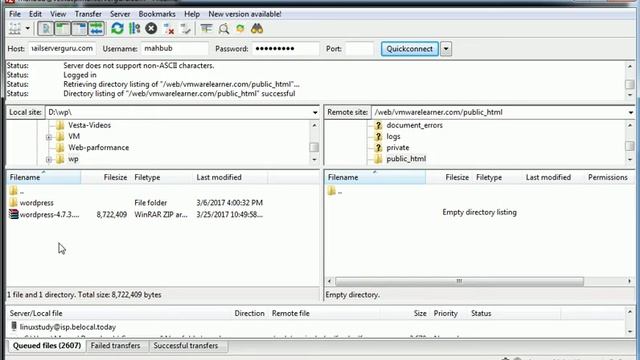Sort local files by Filename column
The image size is (640, 360).
pos(43,178)
